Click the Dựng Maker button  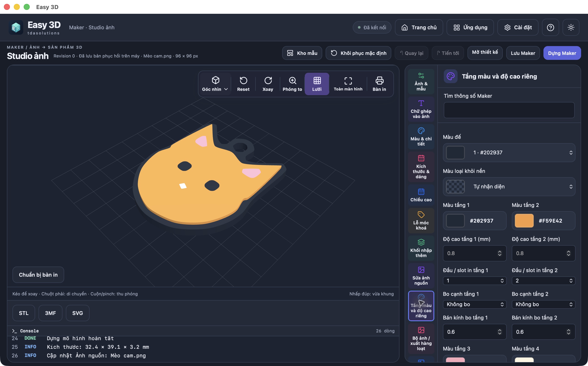562,53
